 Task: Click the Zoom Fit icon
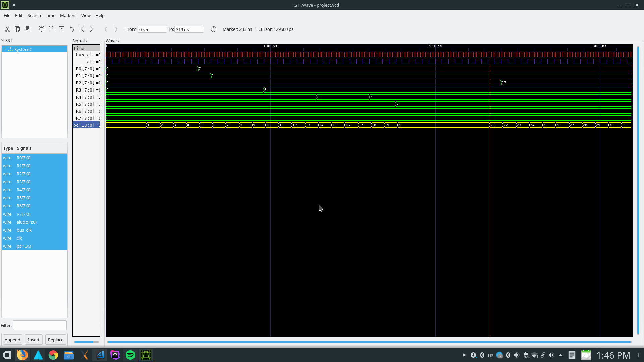tap(42, 29)
